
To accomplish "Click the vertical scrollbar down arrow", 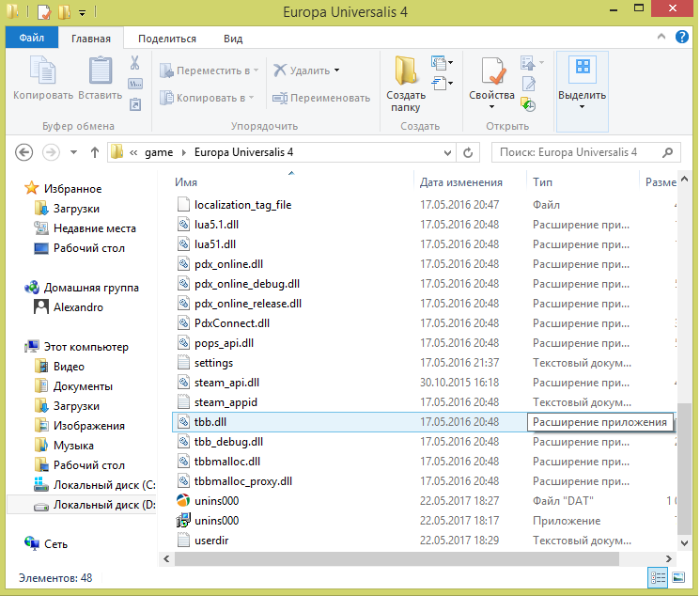I will tap(684, 543).
